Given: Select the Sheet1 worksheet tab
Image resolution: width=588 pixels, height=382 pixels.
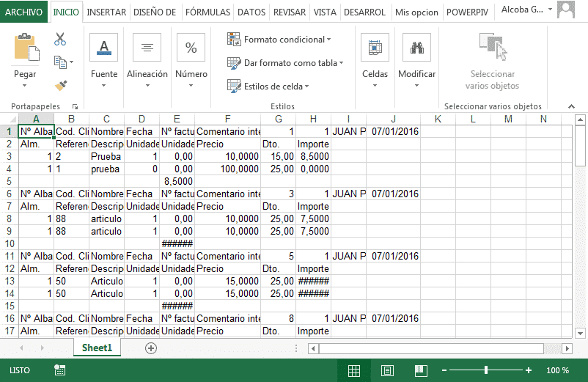Looking at the screenshot, I should (97, 348).
